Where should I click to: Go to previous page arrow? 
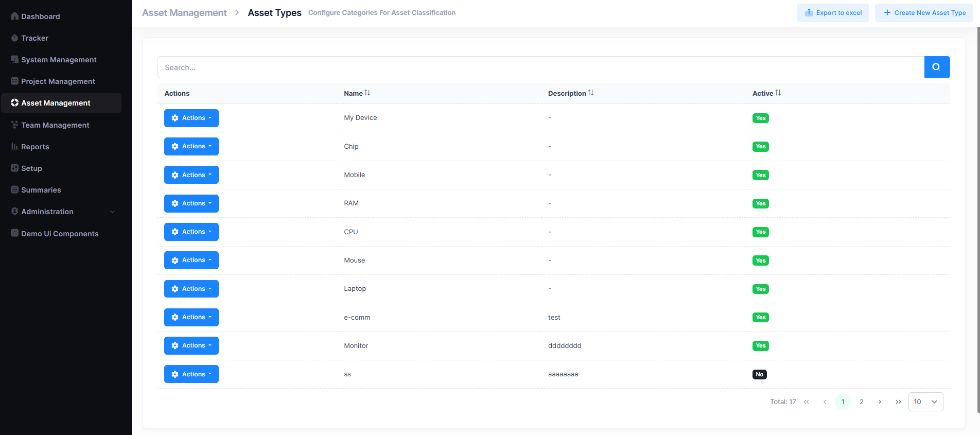click(825, 402)
